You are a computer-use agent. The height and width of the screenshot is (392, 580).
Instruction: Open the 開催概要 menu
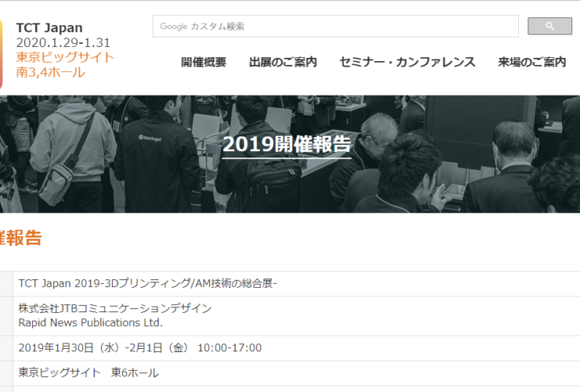[x=204, y=62]
